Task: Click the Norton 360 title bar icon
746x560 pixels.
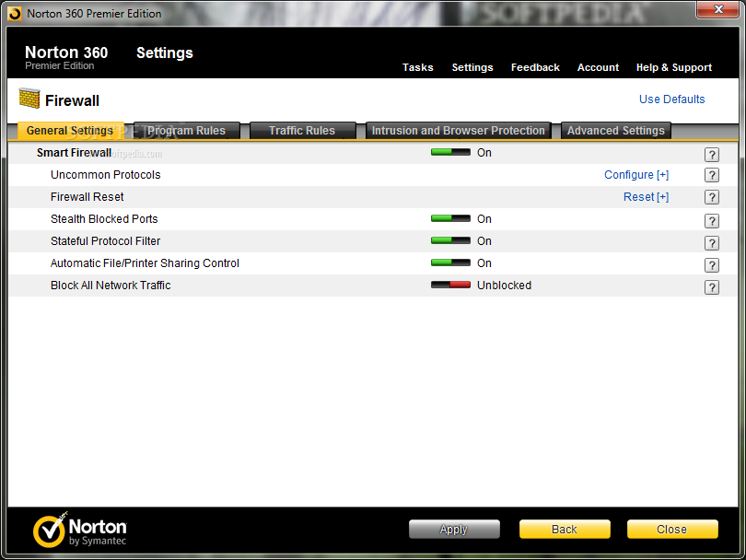Action: point(15,14)
